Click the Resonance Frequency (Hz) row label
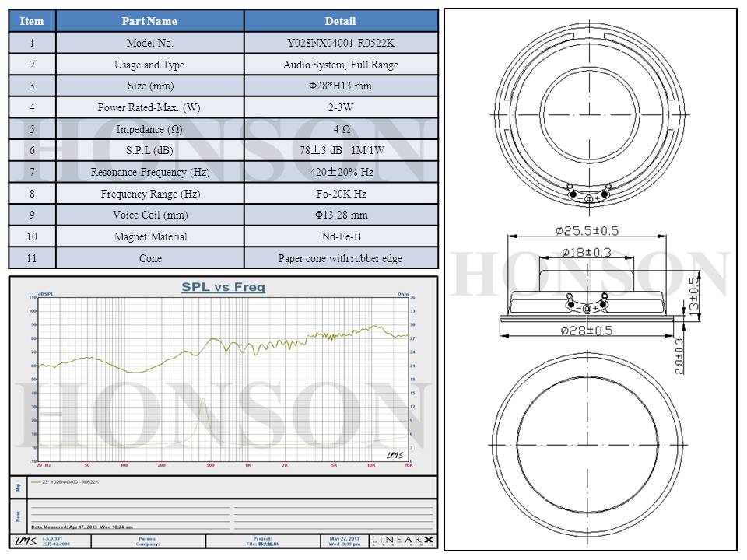The width and height of the screenshot is (747, 560). (x=149, y=172)
